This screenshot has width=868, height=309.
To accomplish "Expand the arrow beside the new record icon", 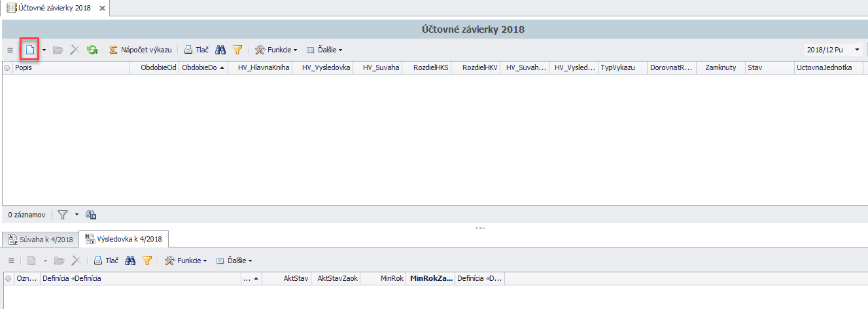I will (x=44, y=50).
